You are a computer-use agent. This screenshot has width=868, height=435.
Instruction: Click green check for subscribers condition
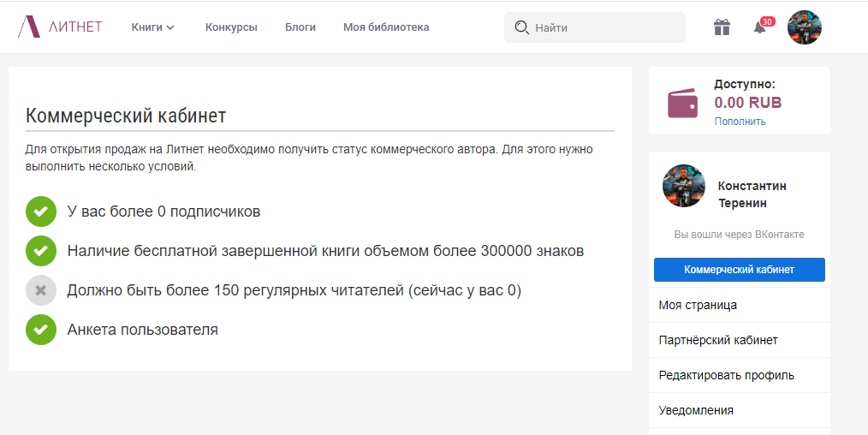pyautogui.click(x=41, y=212)
